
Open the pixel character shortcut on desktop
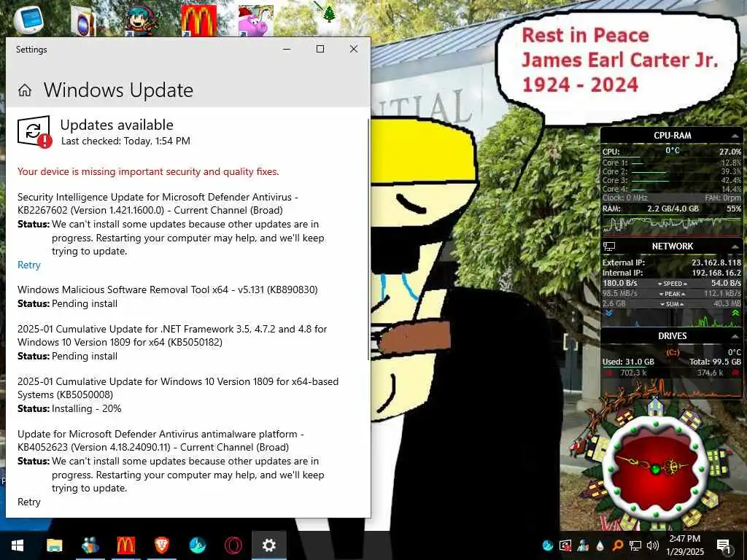pos(141,21)
